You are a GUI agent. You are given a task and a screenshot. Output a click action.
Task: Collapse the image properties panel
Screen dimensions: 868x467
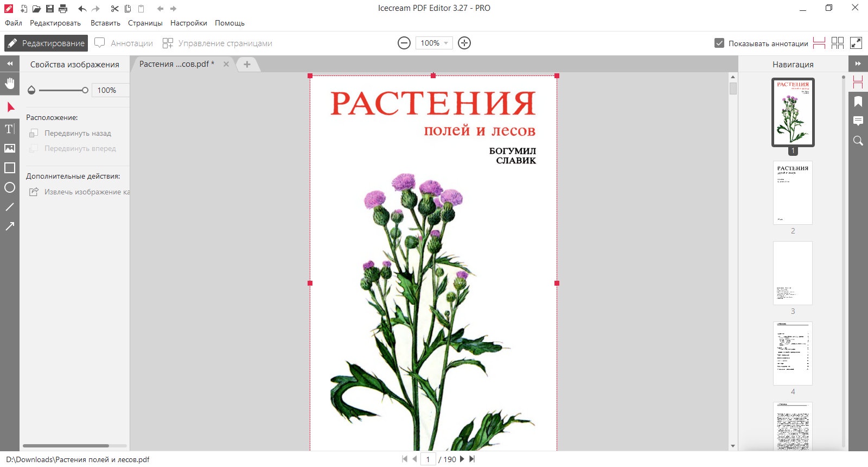(x=10, y=64)
